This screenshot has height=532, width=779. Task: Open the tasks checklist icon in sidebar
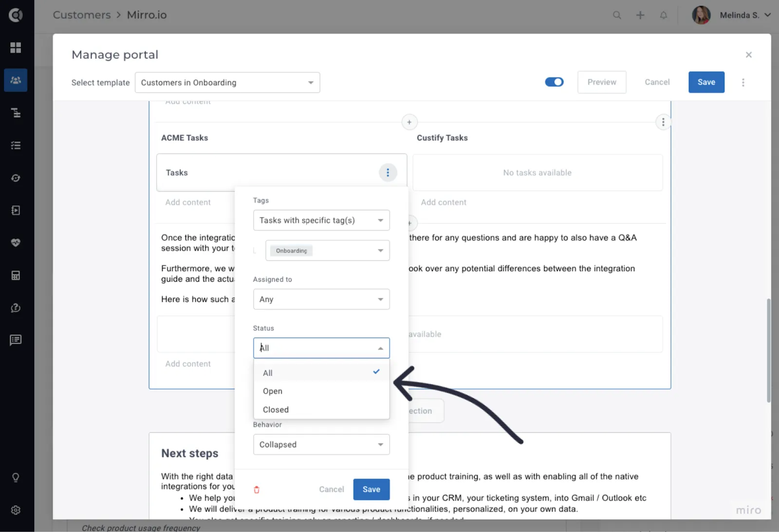coord(16,145)
